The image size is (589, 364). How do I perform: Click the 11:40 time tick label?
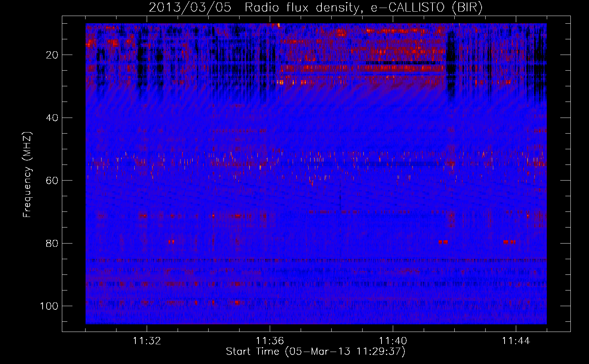(393, 341)
